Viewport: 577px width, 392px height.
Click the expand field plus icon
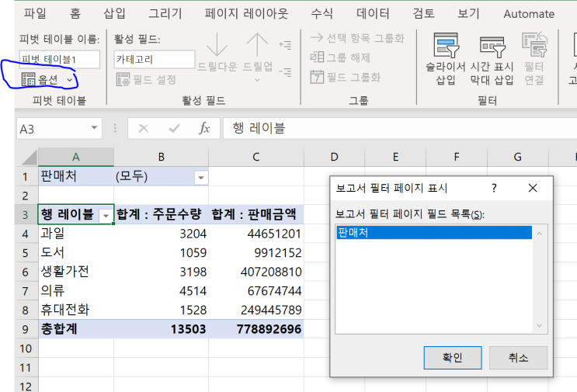point(285,45)
